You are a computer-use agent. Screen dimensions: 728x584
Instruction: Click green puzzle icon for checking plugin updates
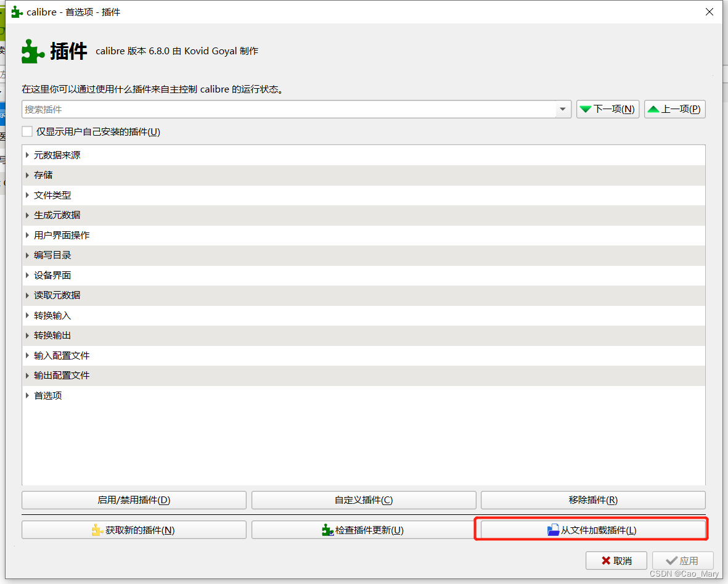pyautogui.click(x=327, y=530)
